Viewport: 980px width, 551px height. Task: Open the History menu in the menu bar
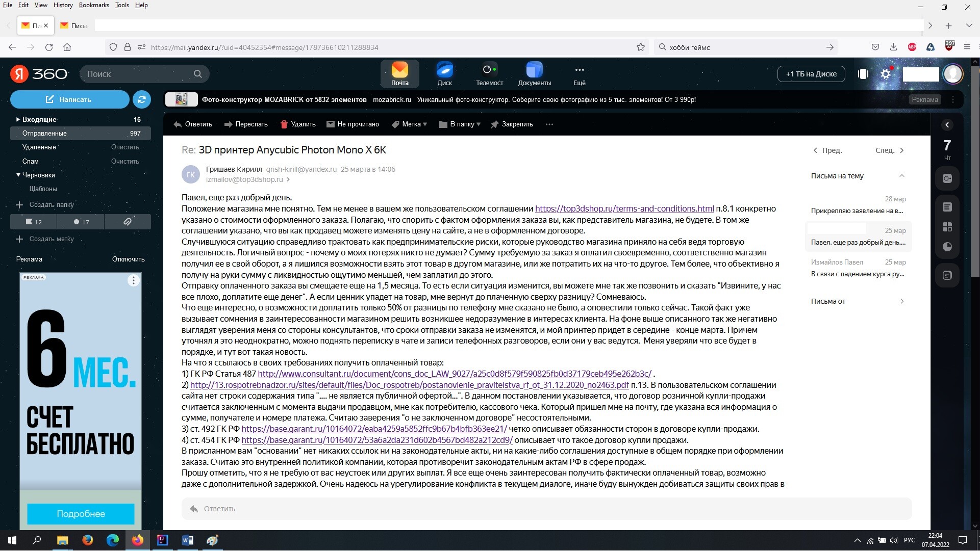pyautogui.click(x=63, y=5)
